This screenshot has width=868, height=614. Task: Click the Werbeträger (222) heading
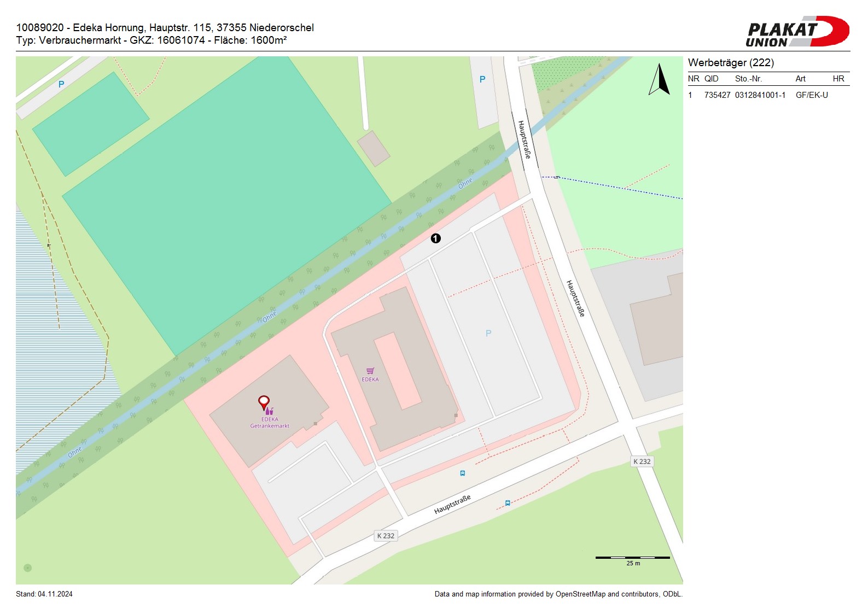point(731,62)
